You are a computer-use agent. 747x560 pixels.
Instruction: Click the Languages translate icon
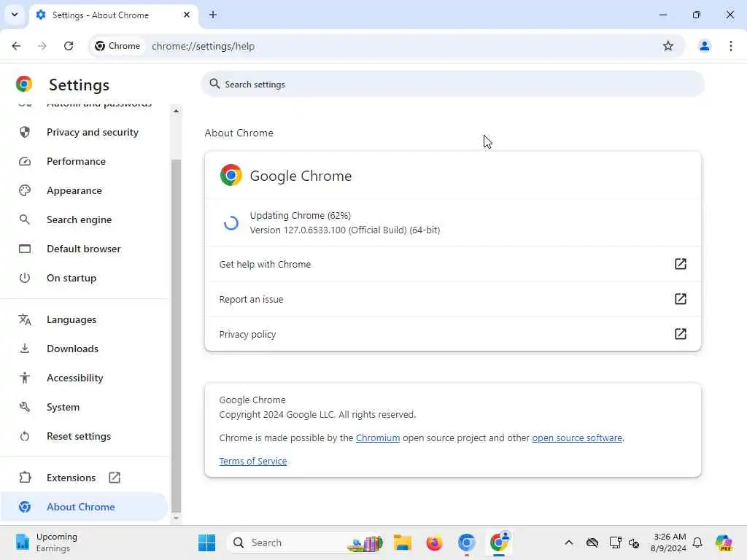(x=25, y=319)
